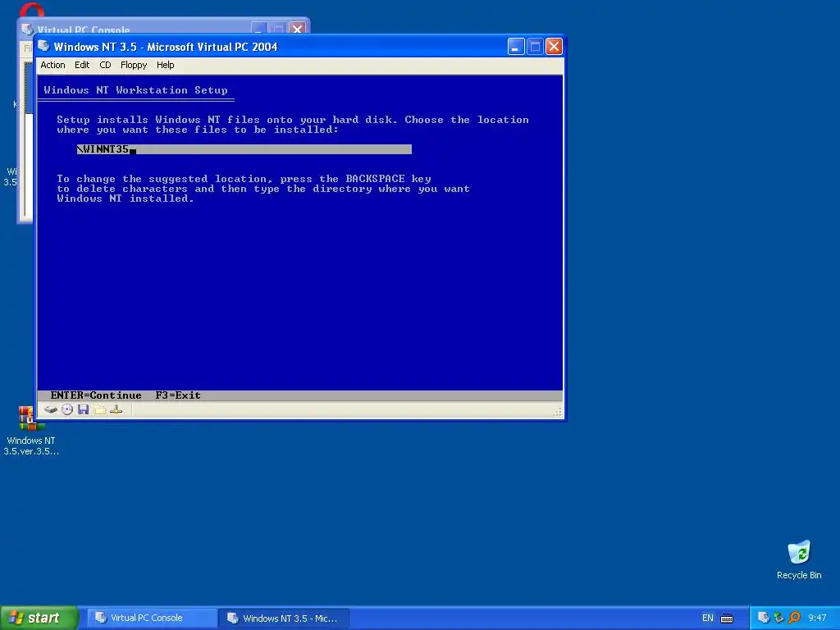Screen dimensions: 840x630
Task: Close the Virtual PC Console window
Action: pos(297,29)
